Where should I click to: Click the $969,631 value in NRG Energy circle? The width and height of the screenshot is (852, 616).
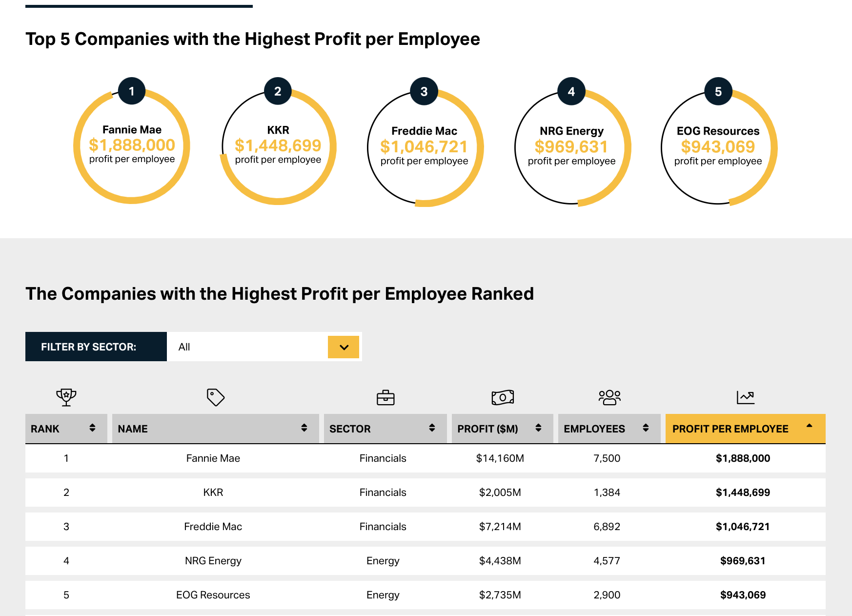[571, 146]
